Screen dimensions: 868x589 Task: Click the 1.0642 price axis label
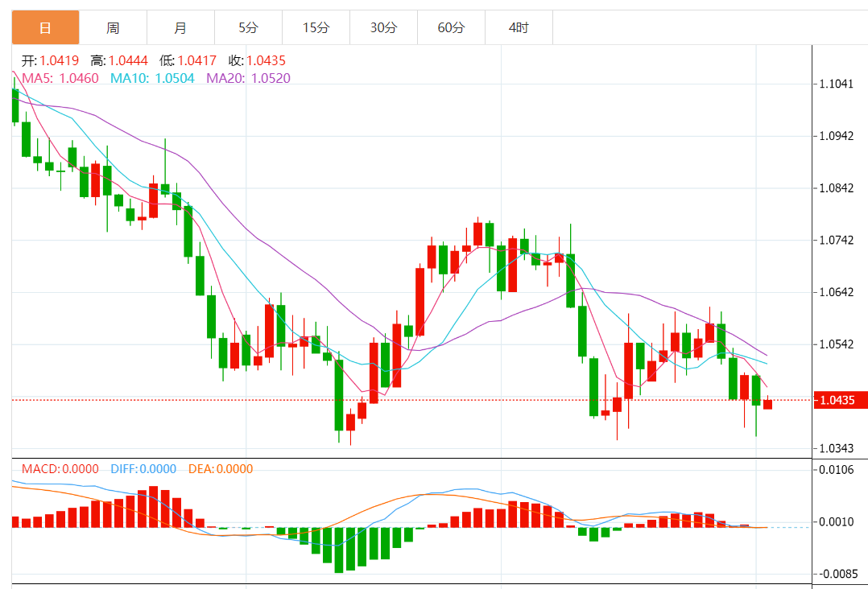pyautogui.click(x=836, y=292)
